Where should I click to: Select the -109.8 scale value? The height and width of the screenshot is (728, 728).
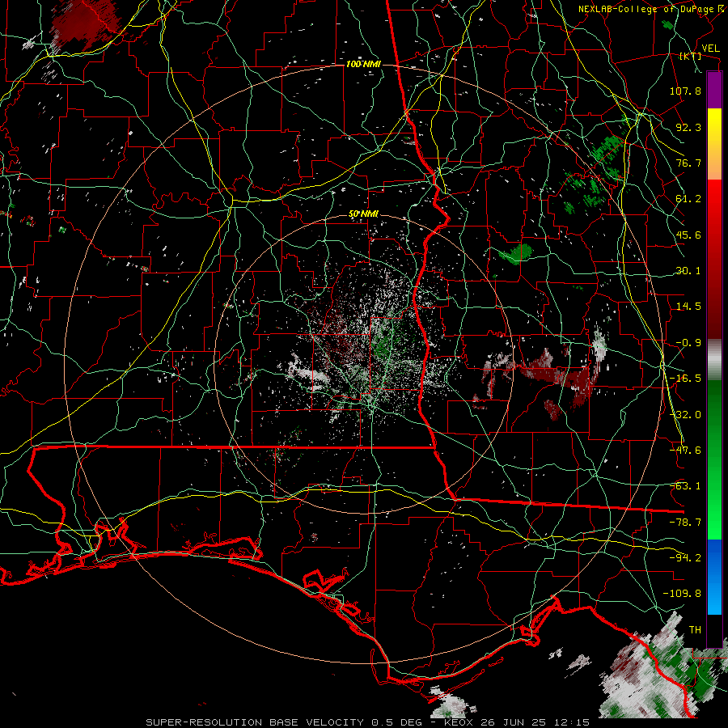(682, 594)
